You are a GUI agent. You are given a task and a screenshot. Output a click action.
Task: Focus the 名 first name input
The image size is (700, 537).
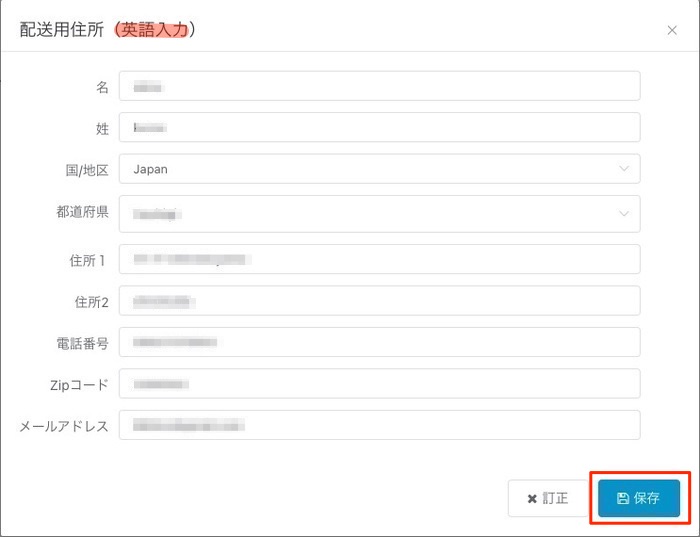tap(379, 86)
